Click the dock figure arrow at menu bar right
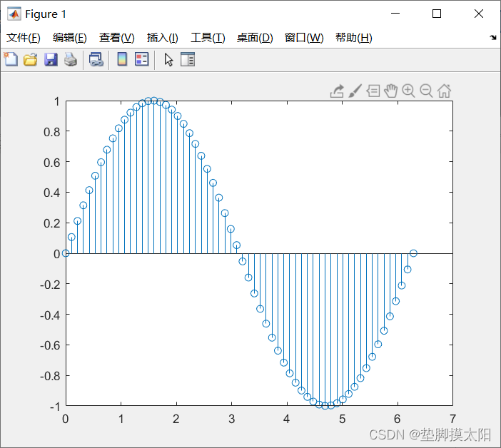 click(493, 37)
